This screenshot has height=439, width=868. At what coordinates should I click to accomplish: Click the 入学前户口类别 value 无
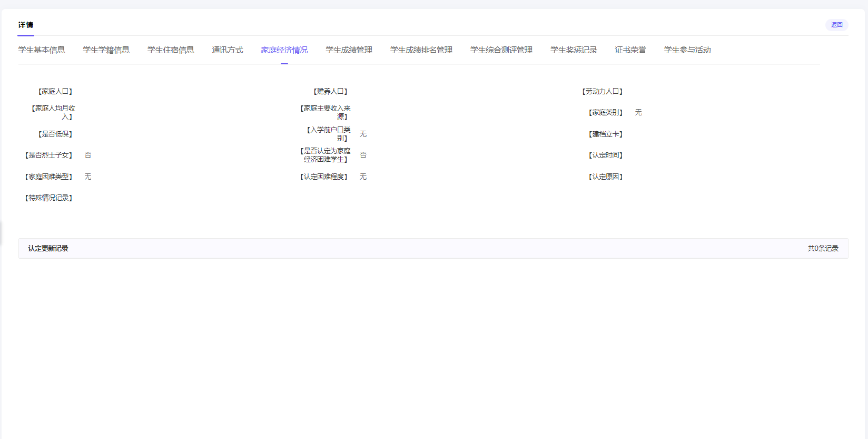click(x=363, y=134)
